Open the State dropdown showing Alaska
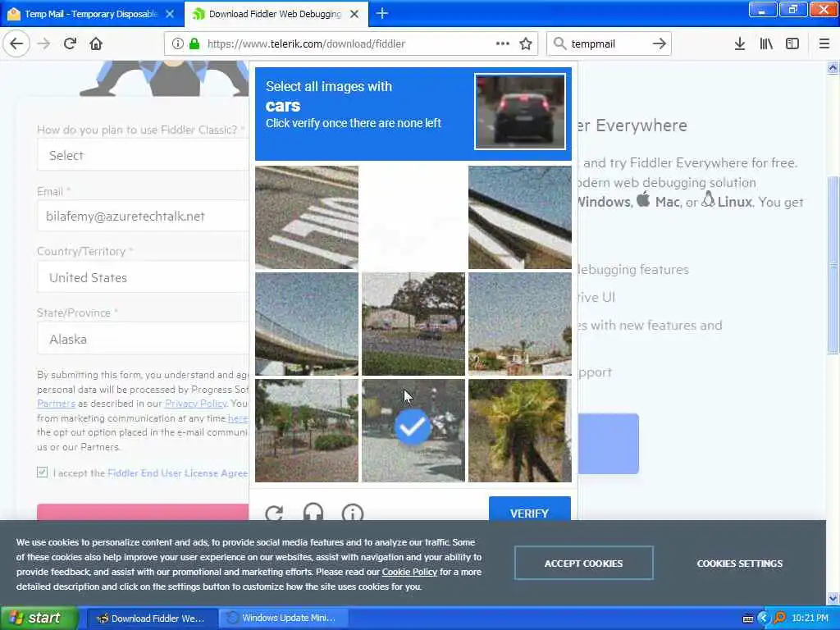This screenshot has width=840, height=630. (x=143, y=339)
